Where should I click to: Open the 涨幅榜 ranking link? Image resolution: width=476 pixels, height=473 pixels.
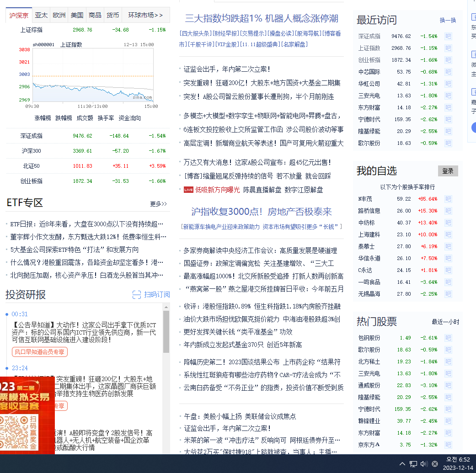[x=43, y=118]
